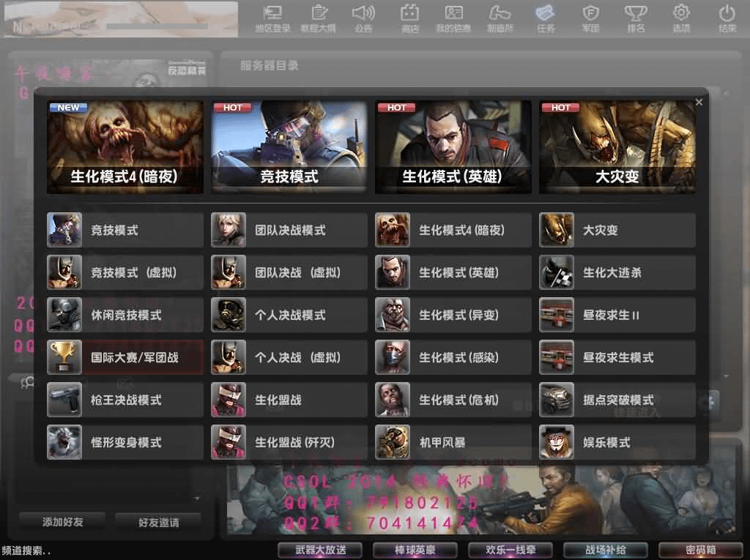Select the 生化盟战 (歼灭) row

pyautogui.click(x=289, y=442)
